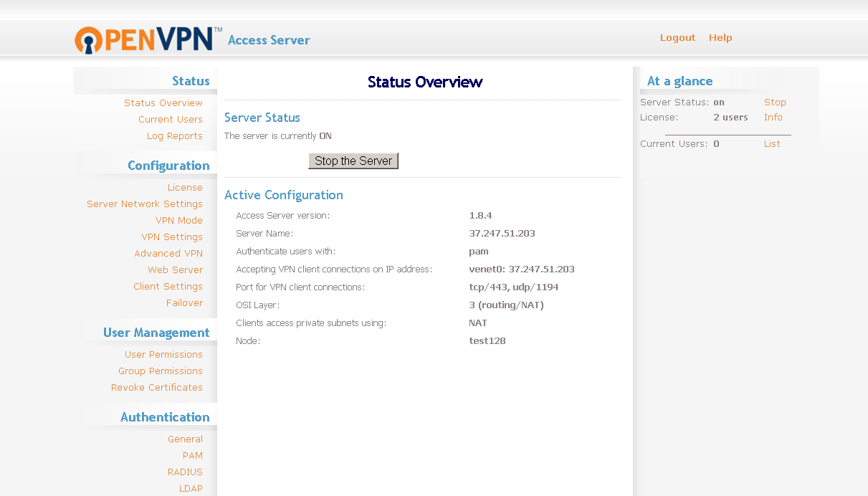Open User Permissions
Screen dimensions: 868x496
[163, 355]
